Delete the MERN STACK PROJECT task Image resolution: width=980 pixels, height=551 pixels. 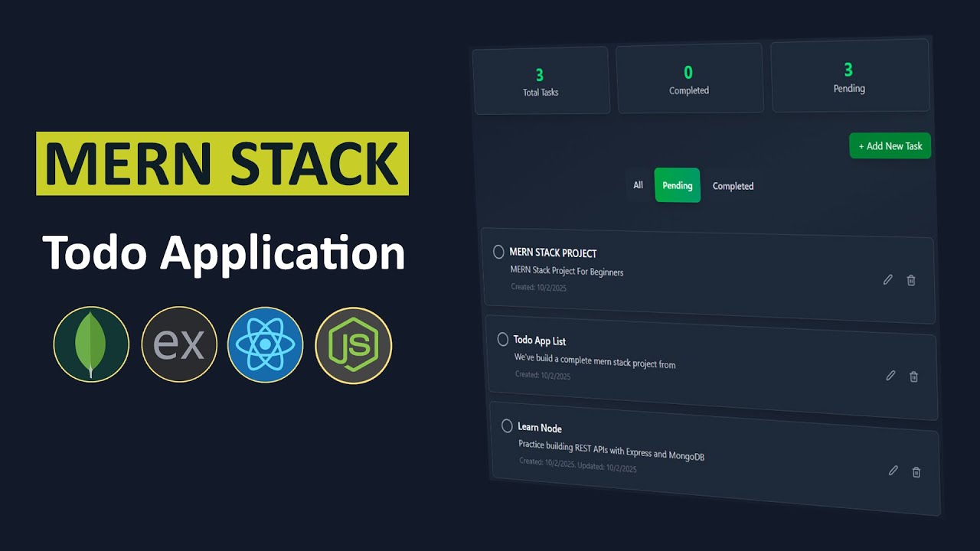pos(911,280)
